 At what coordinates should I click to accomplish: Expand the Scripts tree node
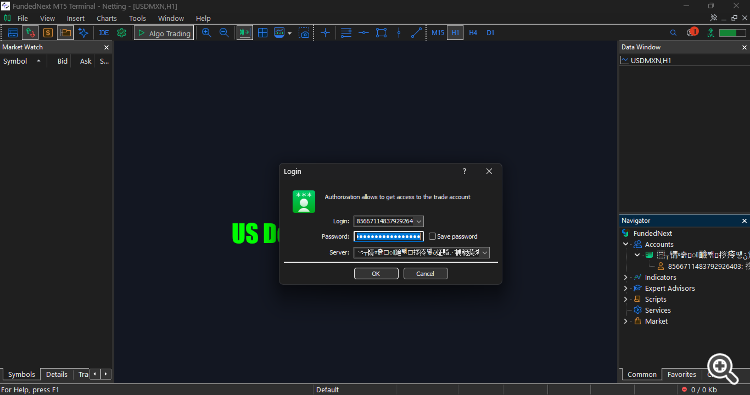point(626,299)
